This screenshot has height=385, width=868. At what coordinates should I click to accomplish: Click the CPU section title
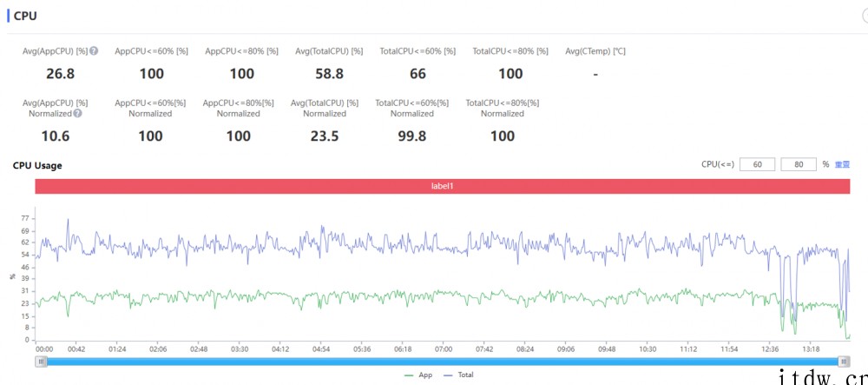click(25, 16)
